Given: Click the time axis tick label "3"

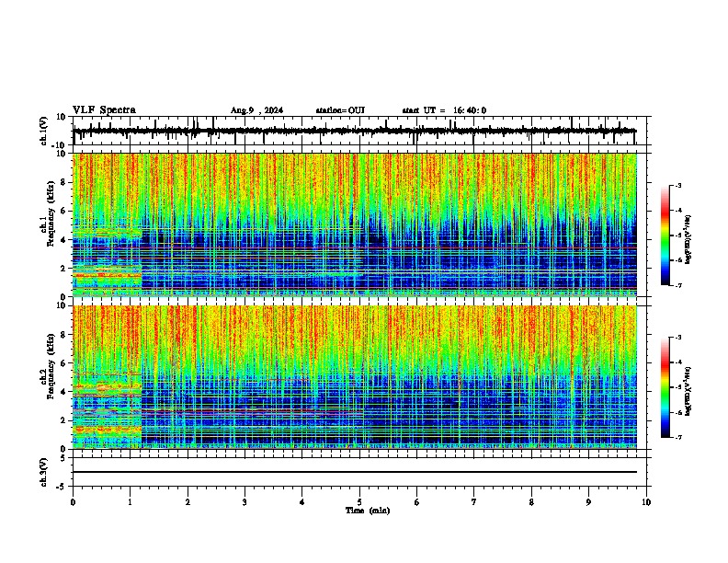Looking at the screenshot, I should (x=245, y=501).
